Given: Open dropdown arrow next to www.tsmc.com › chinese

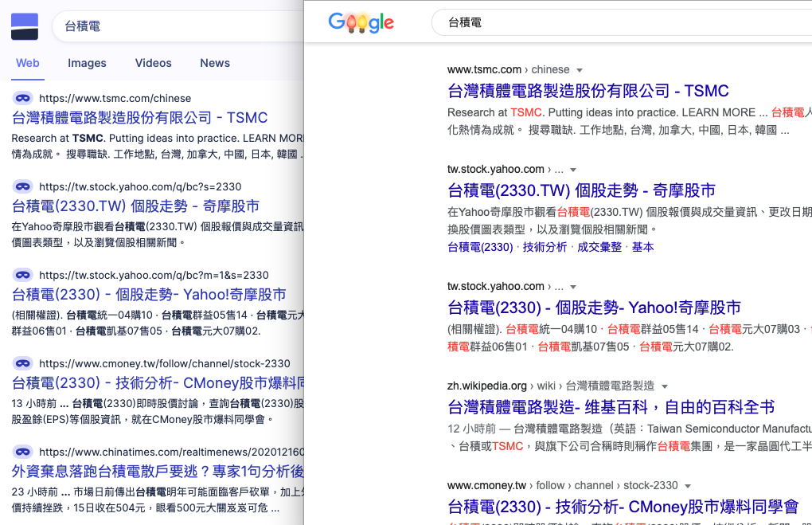Looking at the screenshot, I should point(580,70).
